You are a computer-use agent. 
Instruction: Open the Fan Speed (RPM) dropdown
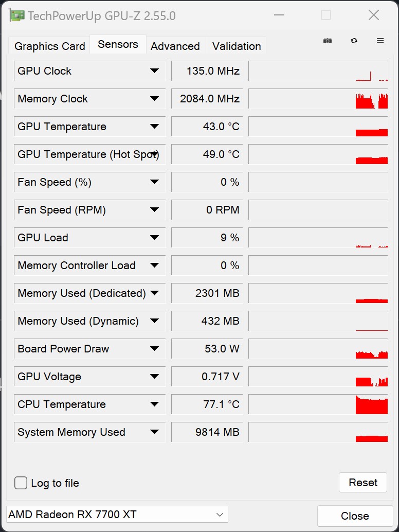(154, 210)
